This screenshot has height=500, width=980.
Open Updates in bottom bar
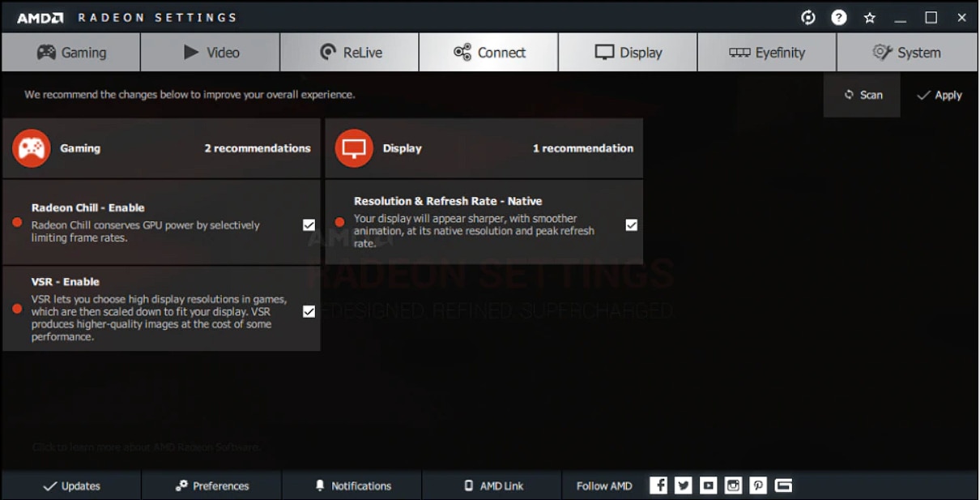[71, 485]
